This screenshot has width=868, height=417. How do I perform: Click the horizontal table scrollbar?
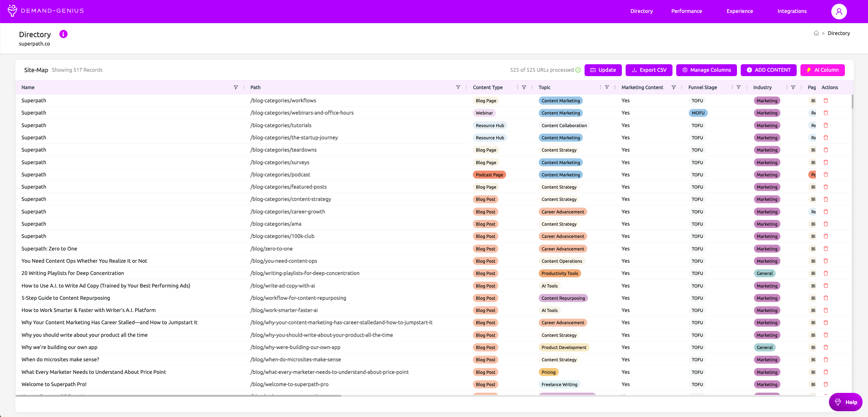click(178, 396)
